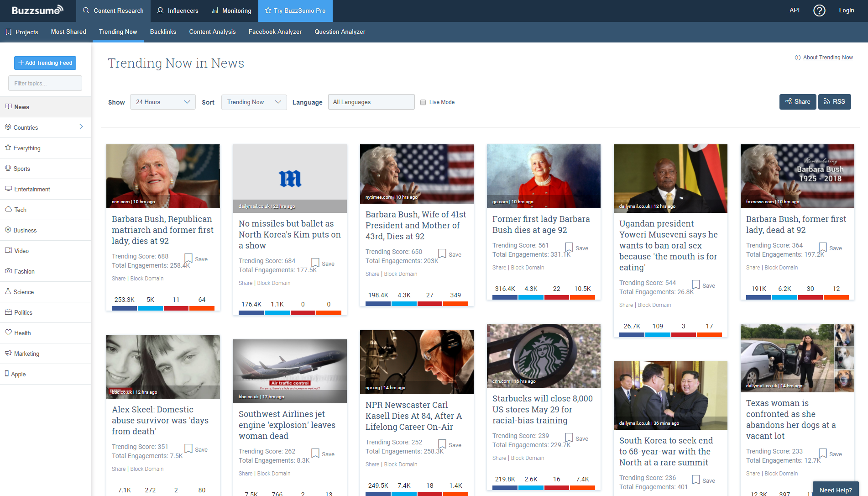Click the Politics briefcase icon
Screen dimensions: 868x496
8,312
